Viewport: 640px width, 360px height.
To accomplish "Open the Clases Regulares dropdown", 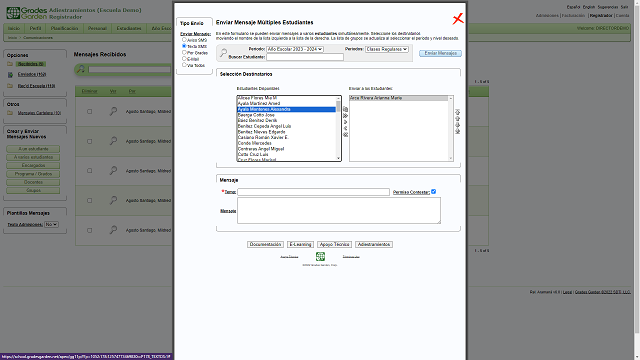I will 387,49.
